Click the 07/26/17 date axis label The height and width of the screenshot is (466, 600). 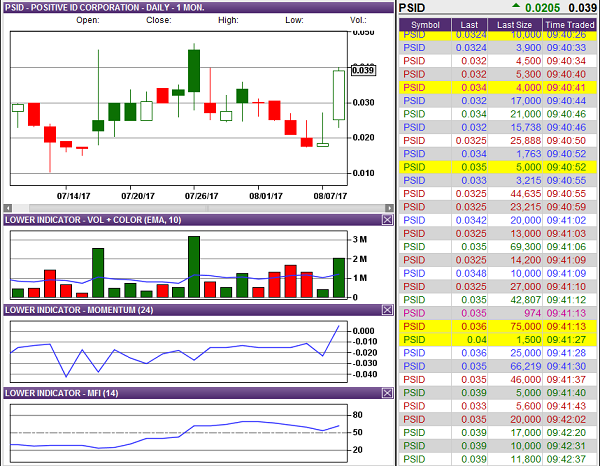(201, 196)
